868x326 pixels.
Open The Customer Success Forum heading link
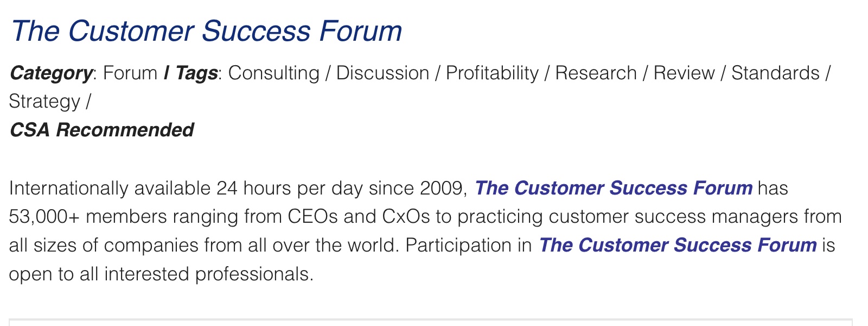coord(206,31)
